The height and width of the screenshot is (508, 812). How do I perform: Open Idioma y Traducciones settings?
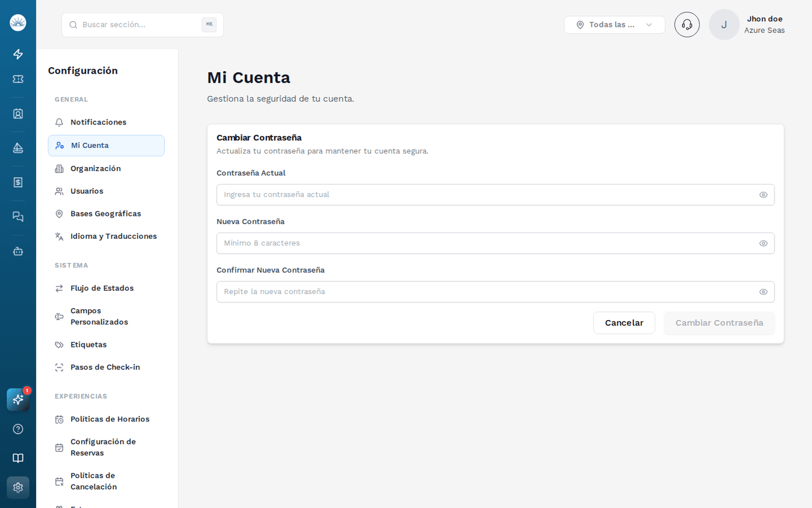pos(106,236)
